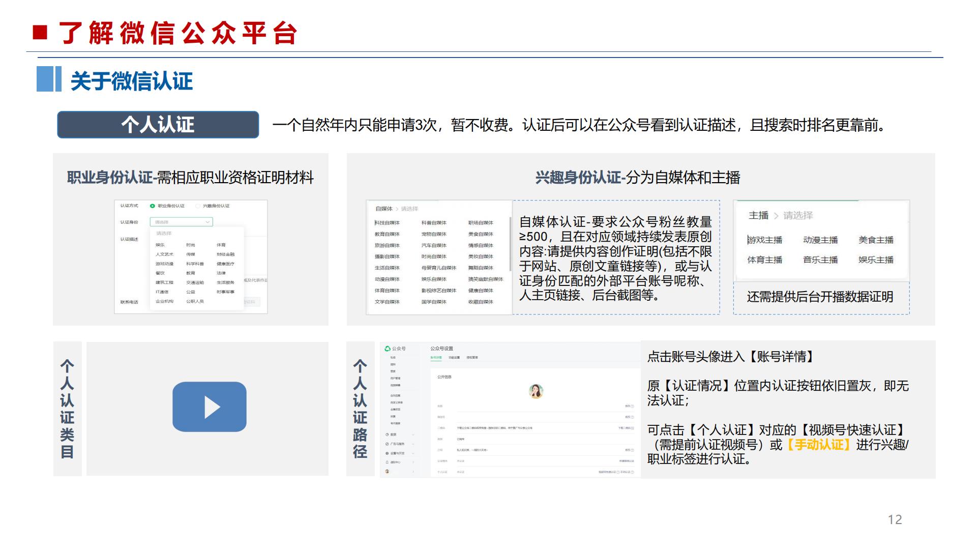Click the 设置与开发 gear icon
This screenshot has height=548, width=980.
point(387,453)
